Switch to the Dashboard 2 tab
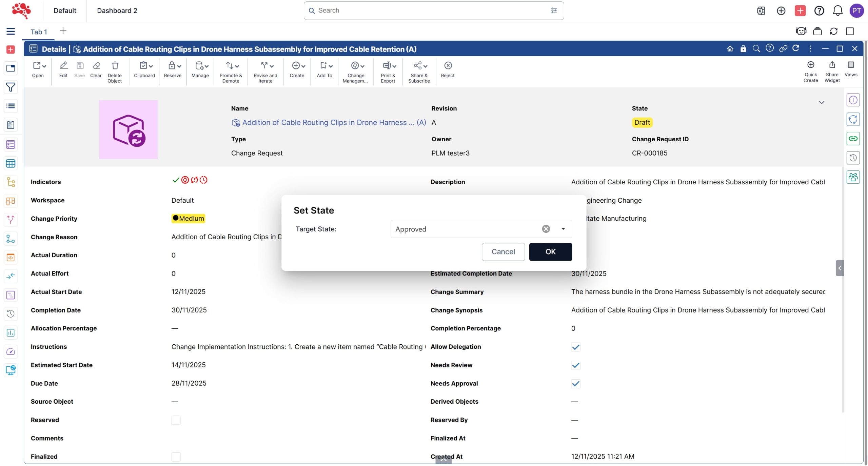868x466 pixels. (x=117, y=11)
